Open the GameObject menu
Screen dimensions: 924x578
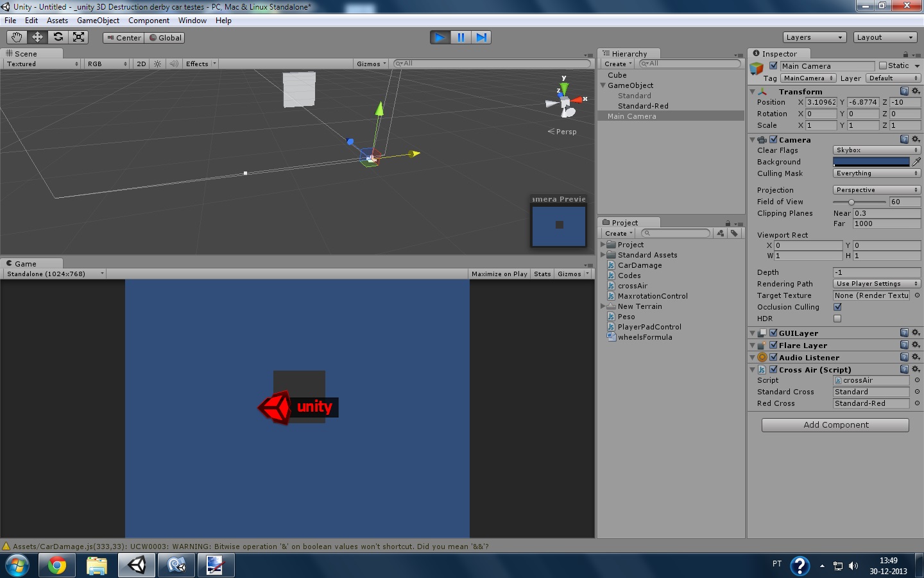[98, 20]
